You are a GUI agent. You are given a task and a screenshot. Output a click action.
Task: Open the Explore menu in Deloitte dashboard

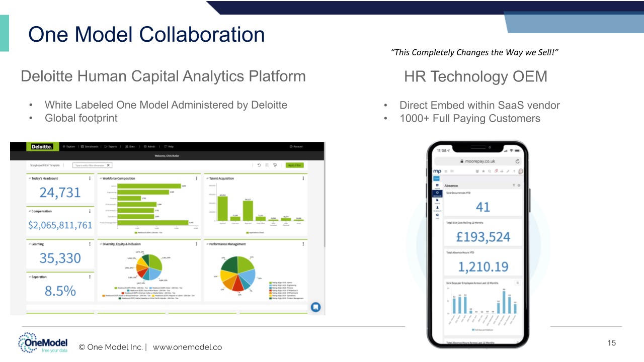click(69, 147)
